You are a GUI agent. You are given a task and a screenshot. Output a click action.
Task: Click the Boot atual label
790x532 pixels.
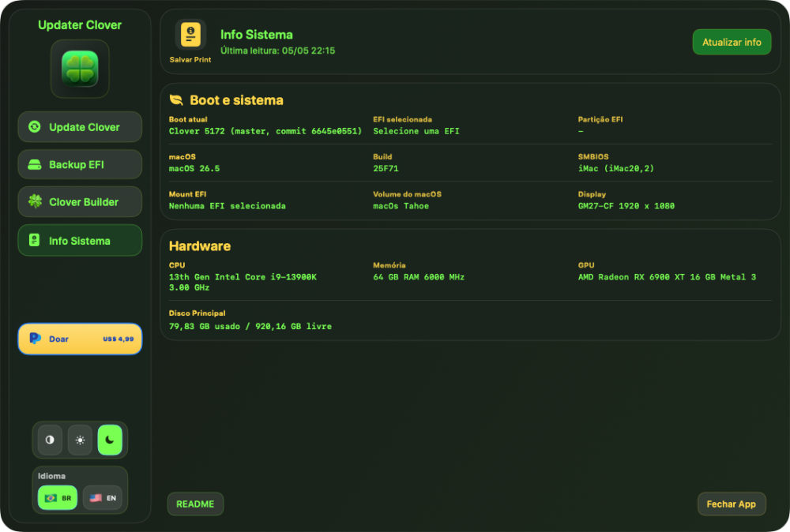click(188, 119)
